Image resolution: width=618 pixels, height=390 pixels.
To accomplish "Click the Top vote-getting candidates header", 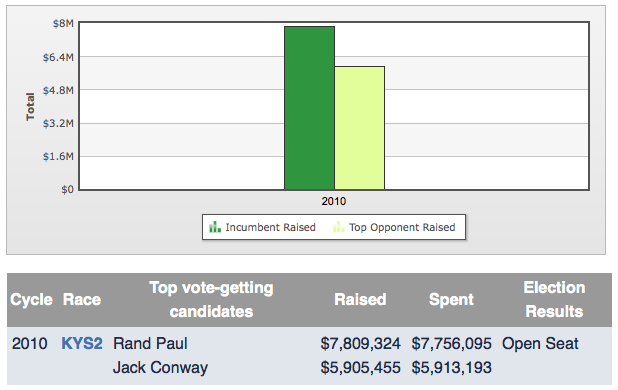I will [211, 300].
